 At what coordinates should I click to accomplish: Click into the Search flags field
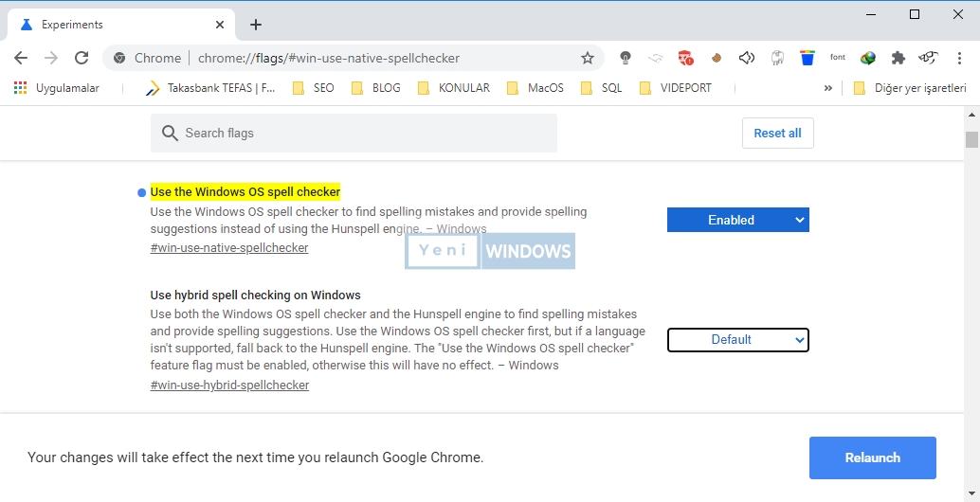click(354, 133)
